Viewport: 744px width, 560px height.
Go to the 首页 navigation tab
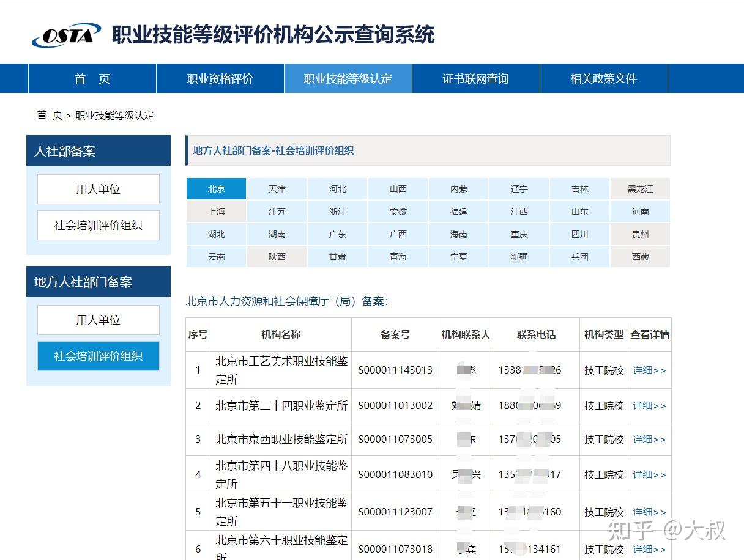(92, 78)
